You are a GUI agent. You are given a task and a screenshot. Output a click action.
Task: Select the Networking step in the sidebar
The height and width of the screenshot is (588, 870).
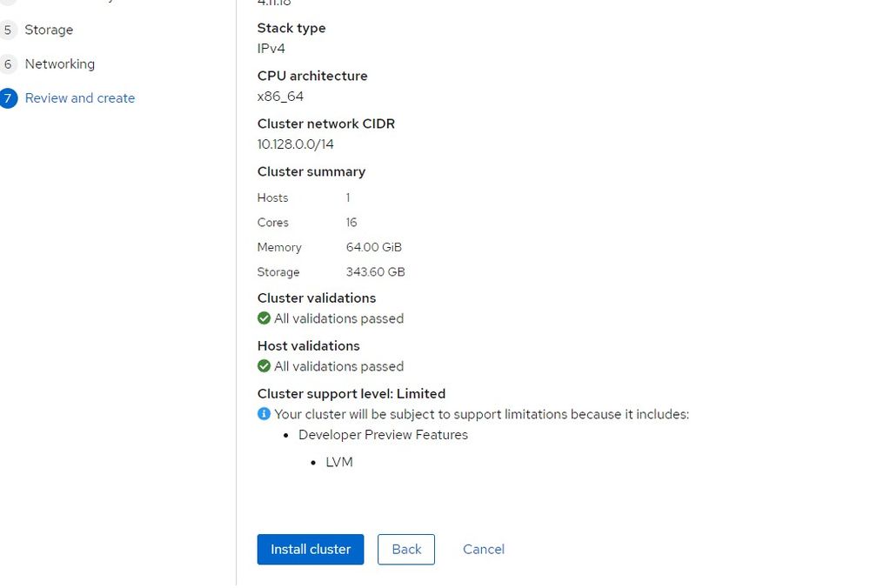pos(60,63)
